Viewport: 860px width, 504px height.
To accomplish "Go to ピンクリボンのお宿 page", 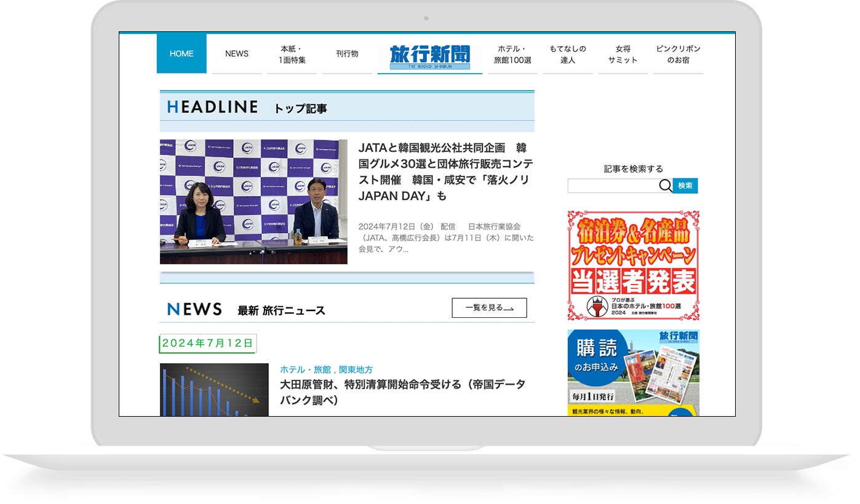I will coord(678,54).
